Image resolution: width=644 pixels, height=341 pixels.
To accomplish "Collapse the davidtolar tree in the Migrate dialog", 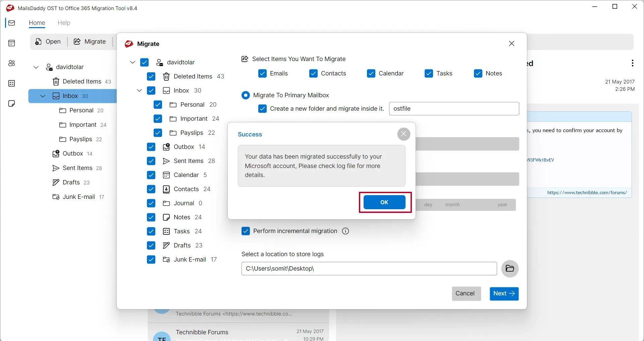I will pyautogui.click(x=132, y=62).
